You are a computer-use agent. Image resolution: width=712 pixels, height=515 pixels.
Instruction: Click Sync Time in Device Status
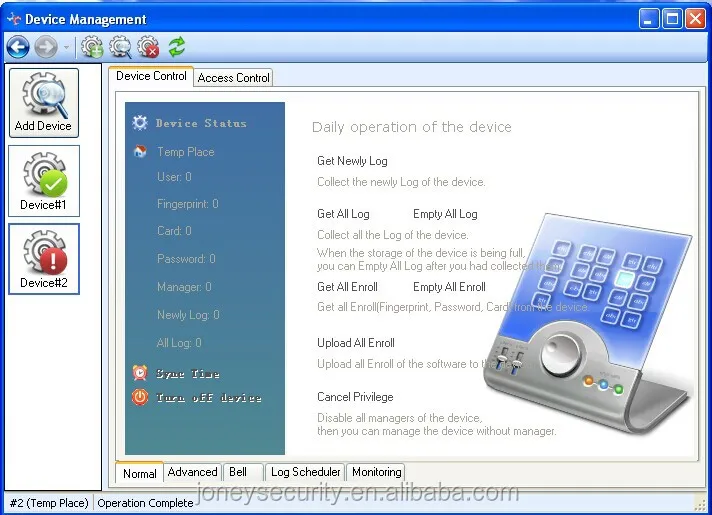(187, 373)
